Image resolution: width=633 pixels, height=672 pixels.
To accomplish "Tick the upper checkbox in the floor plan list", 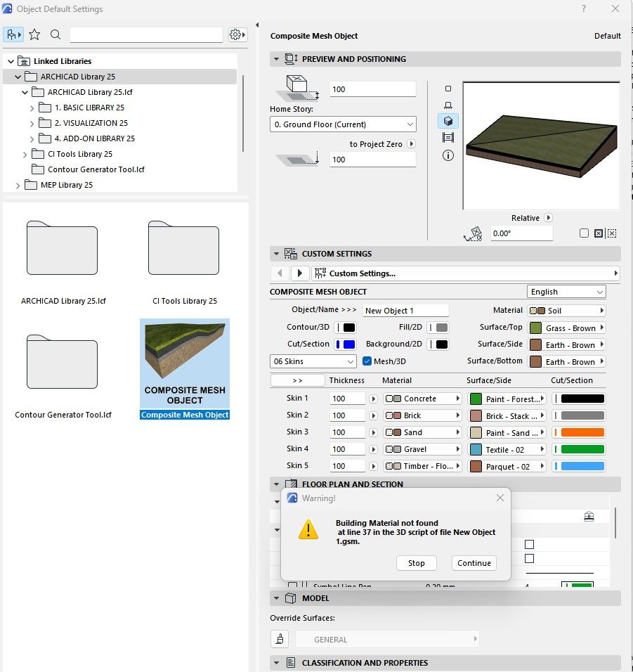I will tap(529, 544).
